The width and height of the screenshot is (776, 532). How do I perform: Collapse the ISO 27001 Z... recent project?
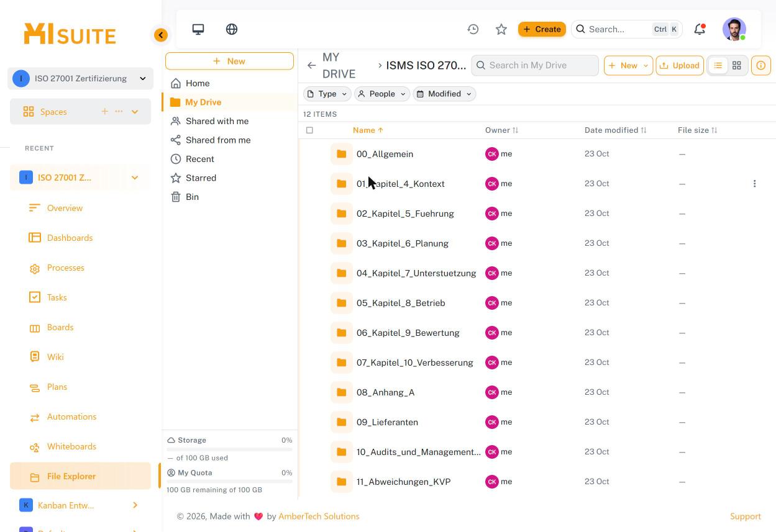pyautogui.click(x=135, y=178)
